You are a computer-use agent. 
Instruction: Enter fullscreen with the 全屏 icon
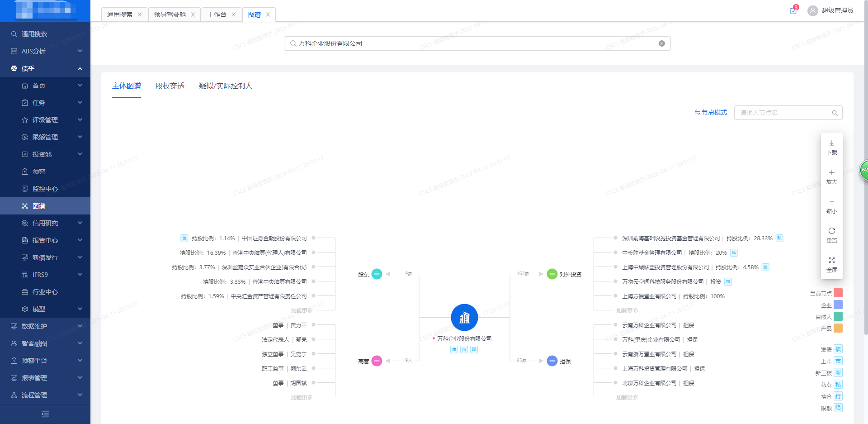(831, 260)
